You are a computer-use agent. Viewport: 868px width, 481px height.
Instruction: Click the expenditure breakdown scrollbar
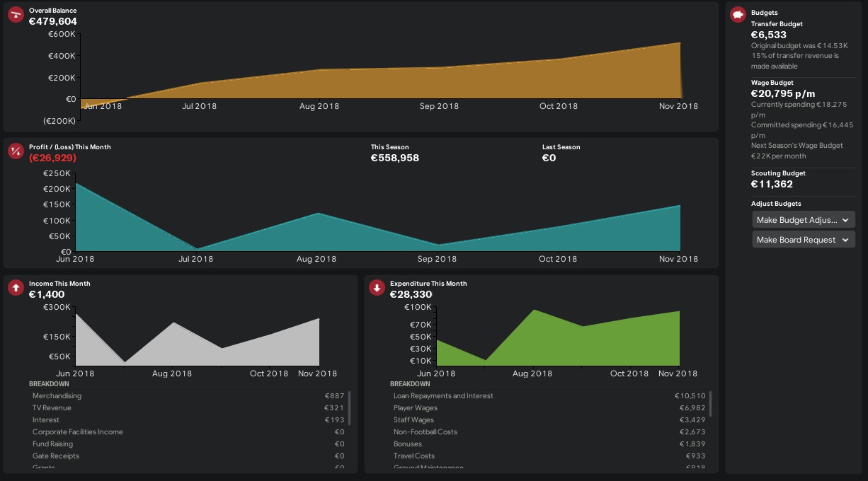[x=711, y=404]
